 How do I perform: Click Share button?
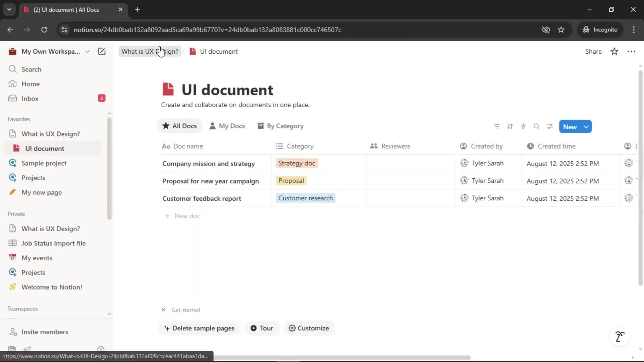coord(593,51)
